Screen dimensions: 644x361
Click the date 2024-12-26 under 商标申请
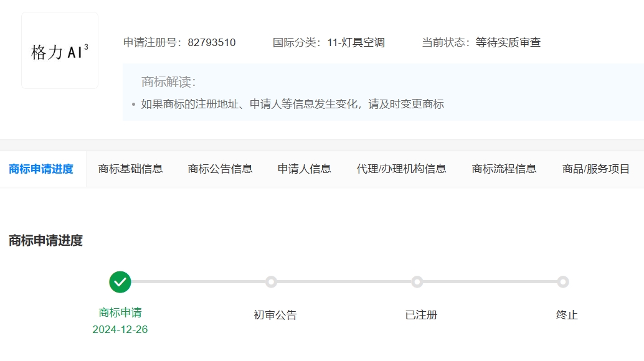(120, 329)
